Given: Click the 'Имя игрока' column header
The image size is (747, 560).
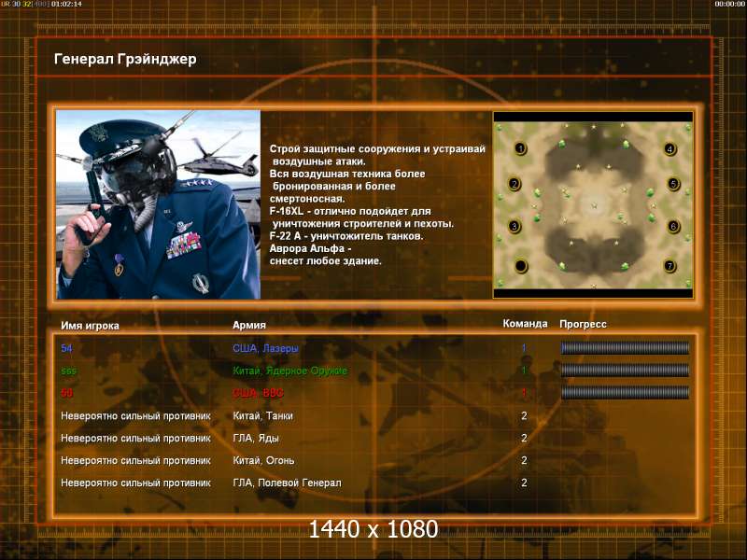Looking at the screenshot, I should (90, 326).
